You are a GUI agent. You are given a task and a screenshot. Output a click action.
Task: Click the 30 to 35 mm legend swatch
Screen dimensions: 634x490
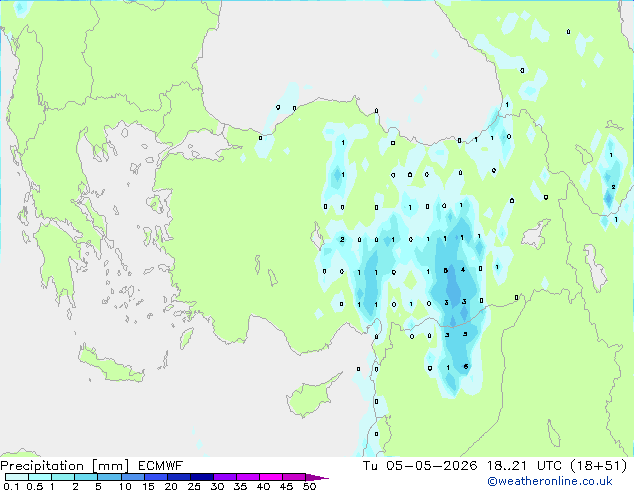pyautogui.click(x=224, y=477)
